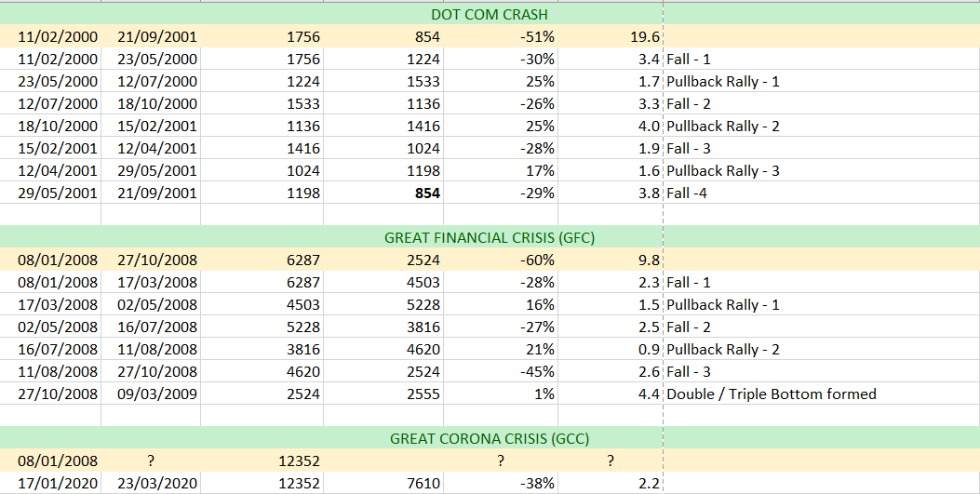Select the 09/03/2009 end date cell
The image size is (980, 494).
157,394
